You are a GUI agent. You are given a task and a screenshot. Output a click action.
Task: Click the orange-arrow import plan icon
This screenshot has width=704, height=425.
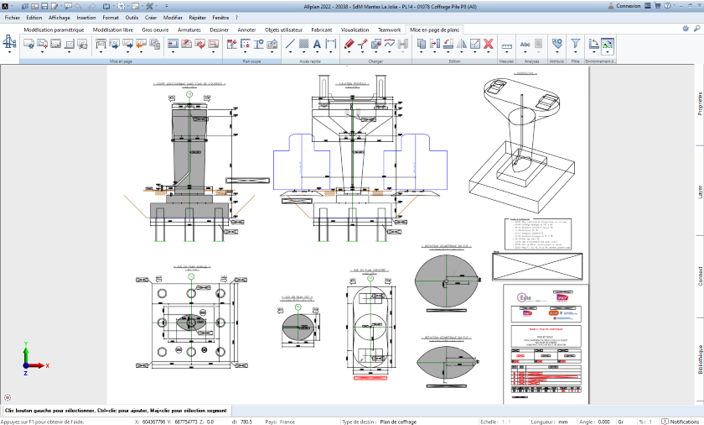click(141, 44)
